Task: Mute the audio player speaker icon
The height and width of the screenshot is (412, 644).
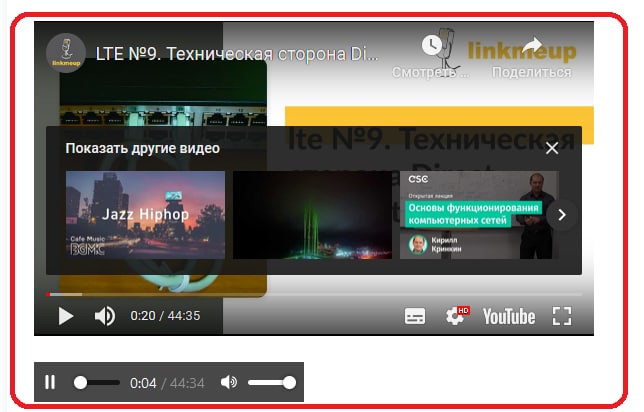Action: [x=229, y=382]
